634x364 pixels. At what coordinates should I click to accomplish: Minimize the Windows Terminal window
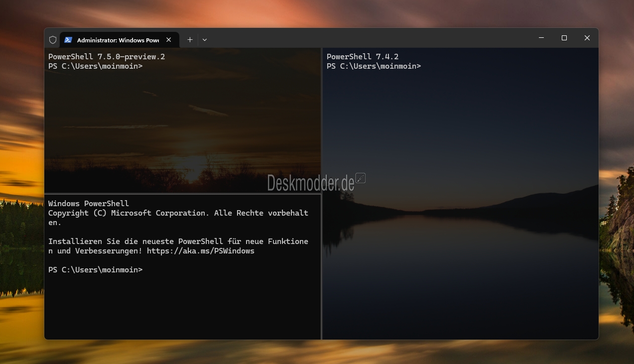(541, 38)
